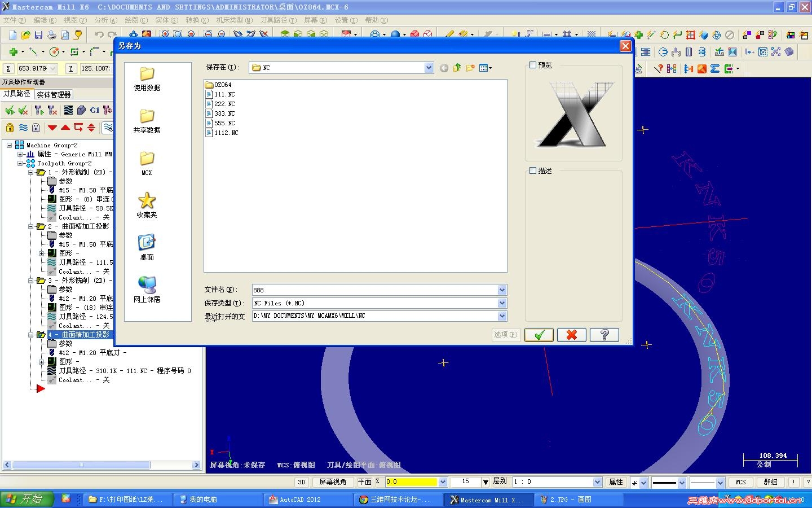Image resolution: width=812 pixels, height=508 pixels.
Task: Click the Open file icon in Mastercam toolbar
Action: click(x=25, y=35)
